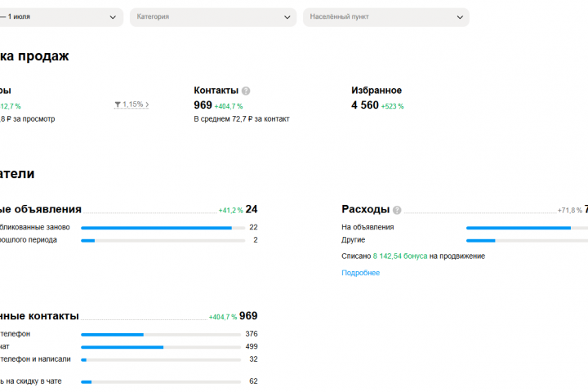Click the Расходы section heading
The width and height of the screenshot is (588, 392).
point(365,209)
